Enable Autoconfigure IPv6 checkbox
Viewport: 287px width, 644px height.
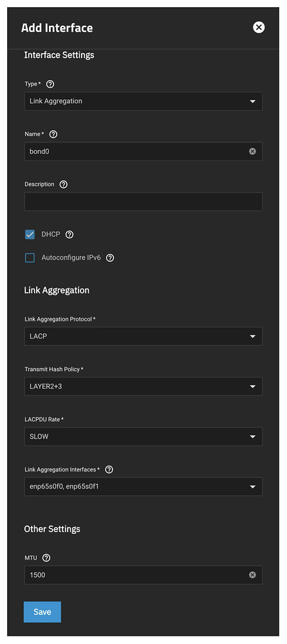point(30,258)
